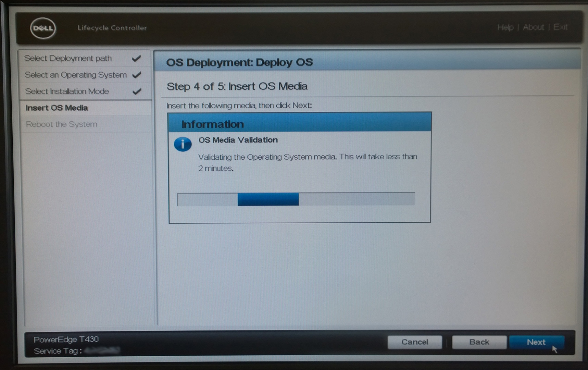
Task: Go to Select Installation Mode step
Action: pyautogui.click(x=85, y=91)
